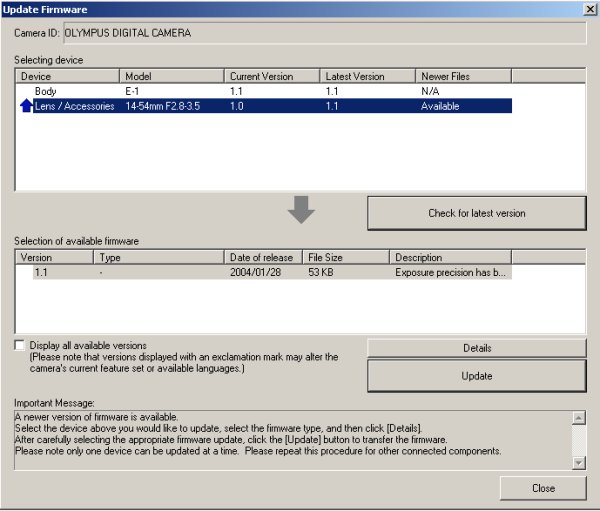Screen dimensions: 600x511
Task: Sort by the Model column header
Action: (x=172, y=76)
